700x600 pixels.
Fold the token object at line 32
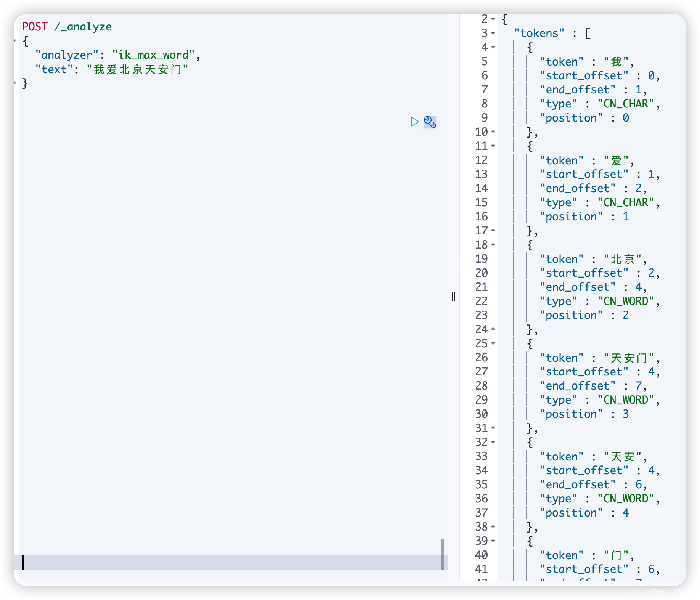coord(493,442)
